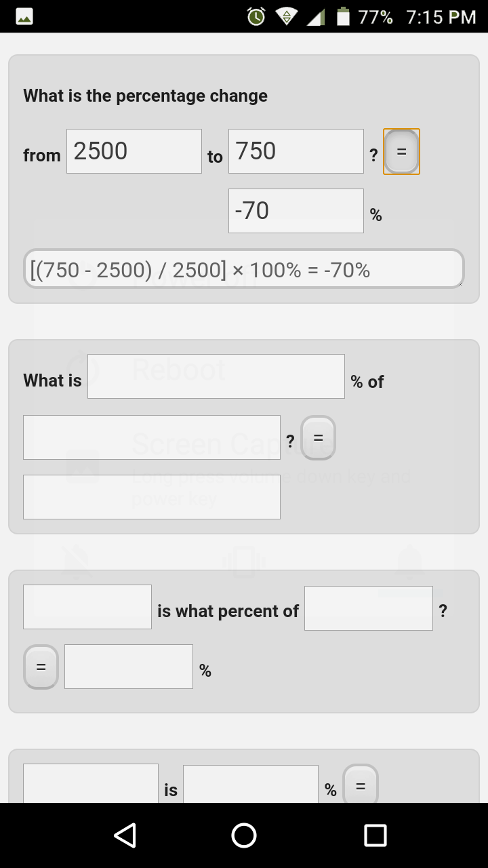Tap the formula text showing the -70% calculation
Viewport: 488px width, 868px height.
[244, 269]
